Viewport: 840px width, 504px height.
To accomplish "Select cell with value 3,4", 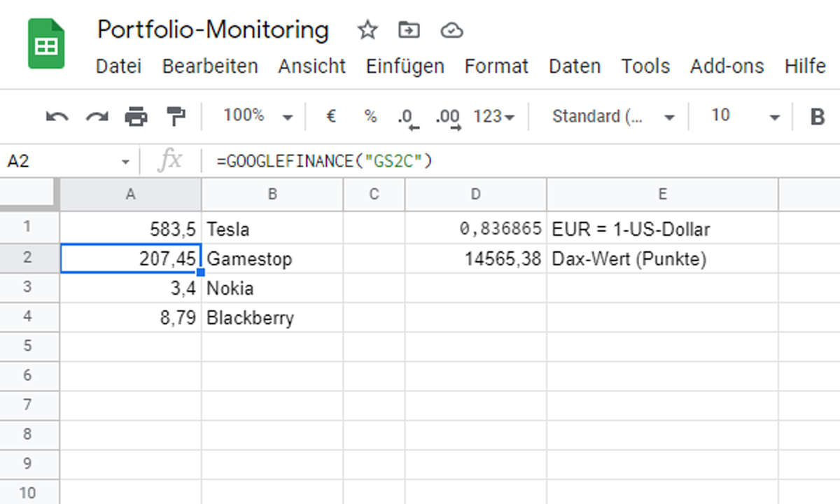I will (130, 288).
